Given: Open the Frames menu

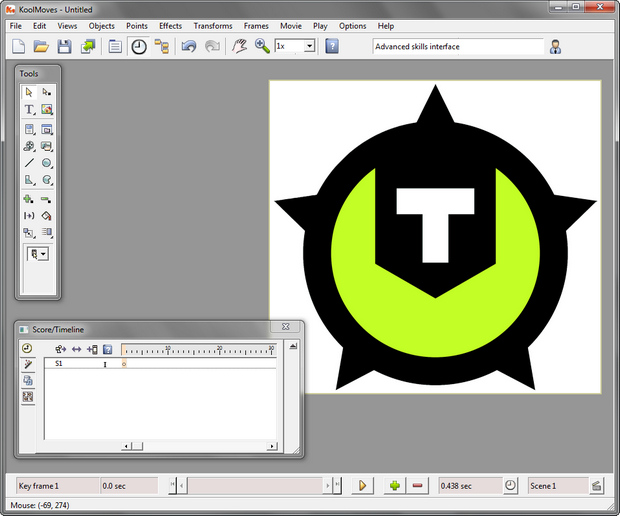Looking at the screenshot, I should pyautogui.click(x=256, y=26).
